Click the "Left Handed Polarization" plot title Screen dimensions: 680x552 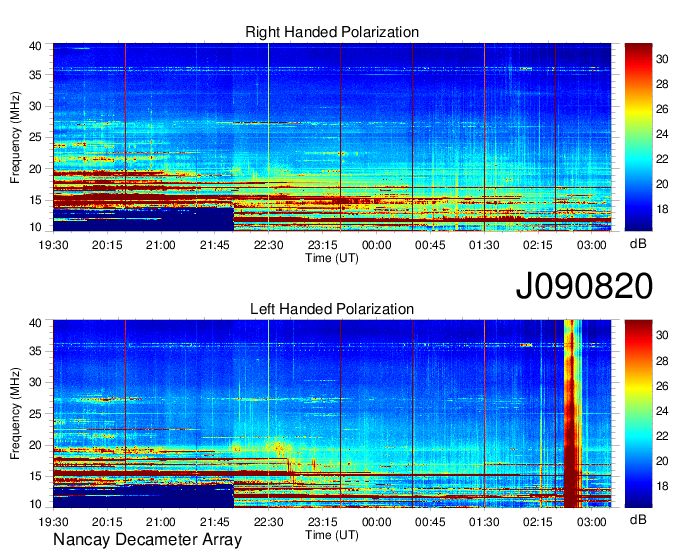[x=332, y=309]
